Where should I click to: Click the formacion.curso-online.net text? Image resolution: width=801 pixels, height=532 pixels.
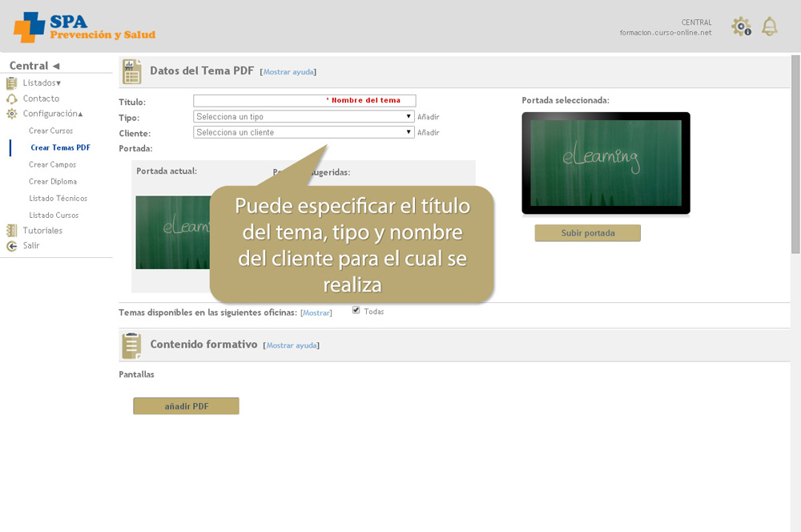coord(666,33)
